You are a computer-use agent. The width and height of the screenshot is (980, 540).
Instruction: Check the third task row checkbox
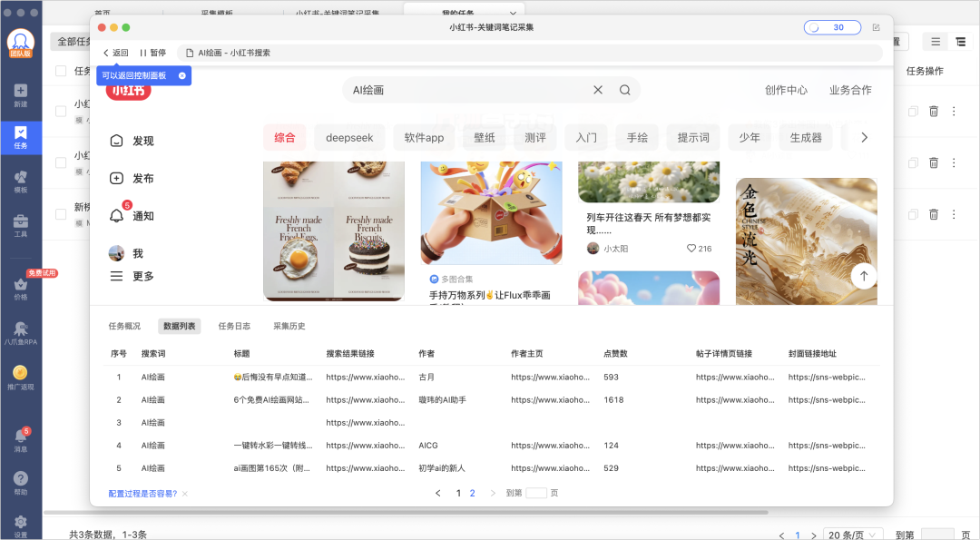[61, 214]
